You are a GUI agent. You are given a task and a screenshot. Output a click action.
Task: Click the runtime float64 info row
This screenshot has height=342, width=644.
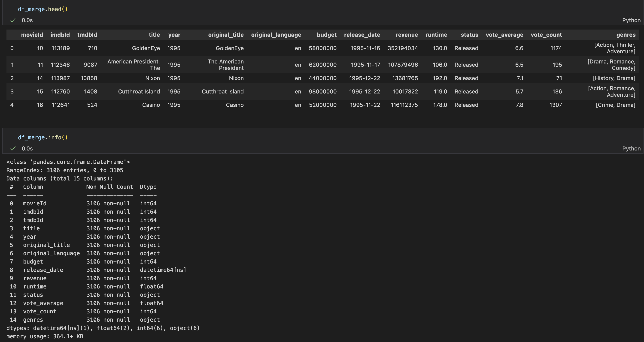point(86,287)
